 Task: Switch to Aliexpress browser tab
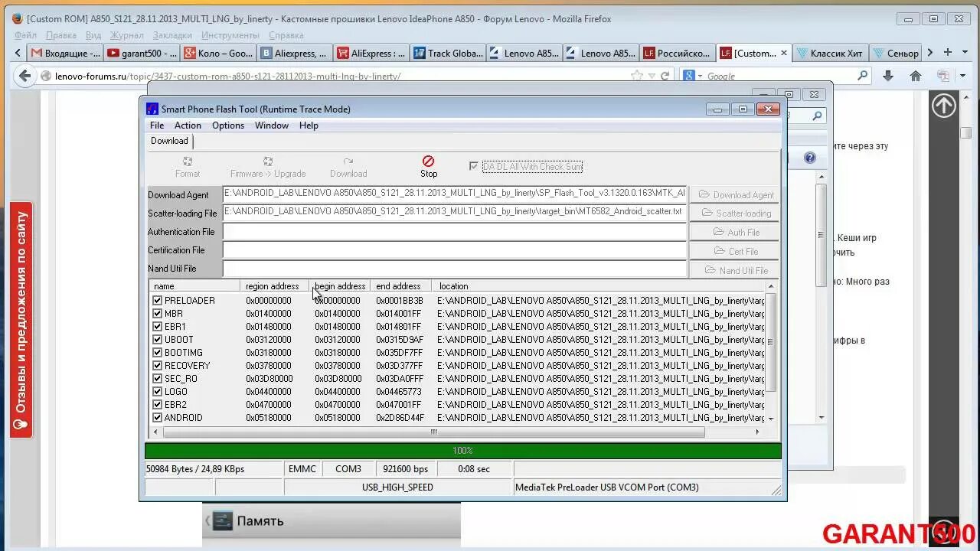point(294,54)
